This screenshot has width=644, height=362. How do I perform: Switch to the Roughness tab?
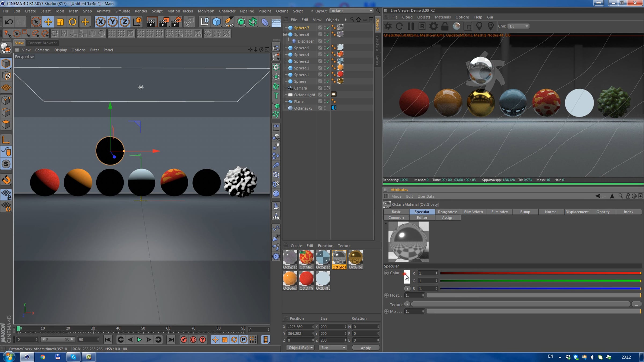(x=447, y=212)
